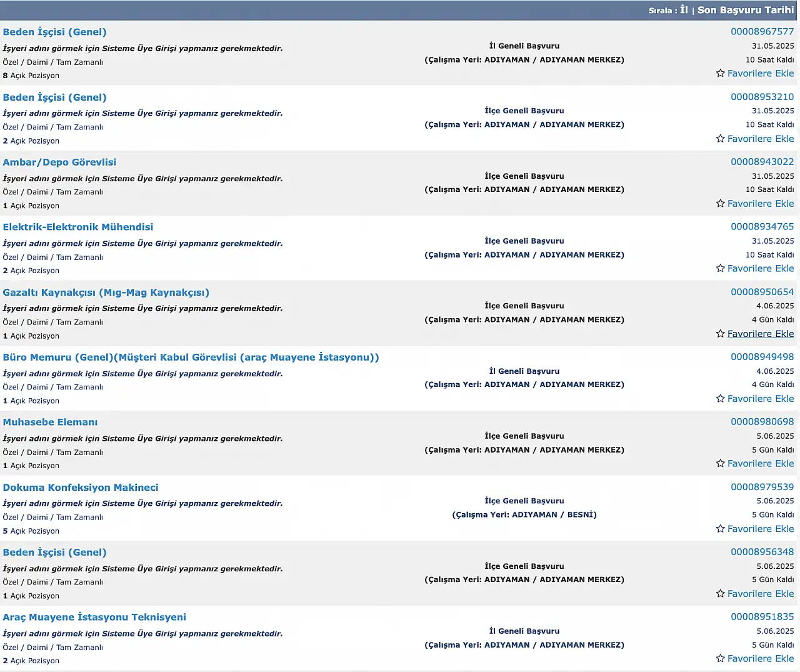This screenshot has width=800, height=672.
Task: Click the star icon for listing 00008951835
Action: 721,659
